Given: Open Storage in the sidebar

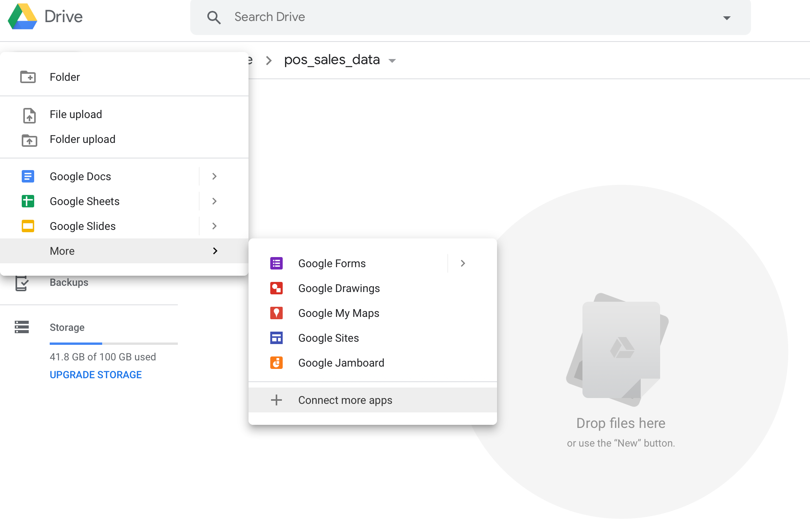Looking at the screenshot, I should point(67,327).
